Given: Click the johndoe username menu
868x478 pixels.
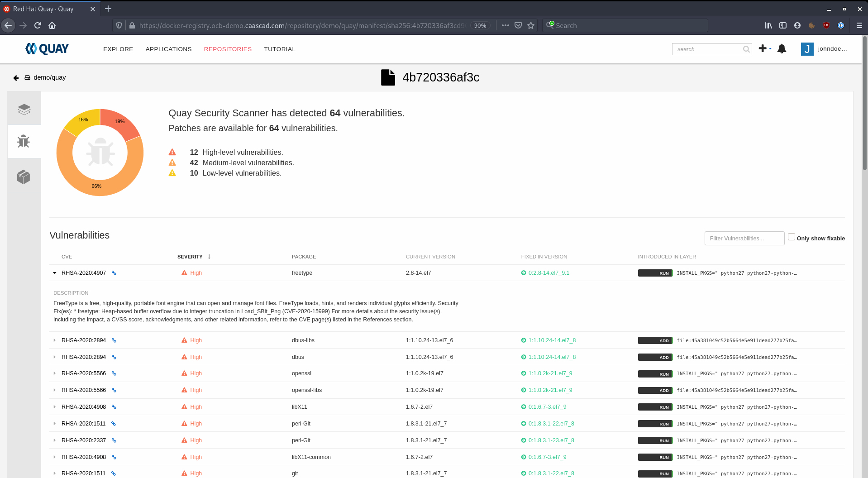Looking at the screenshot, I should pos(832,49).
